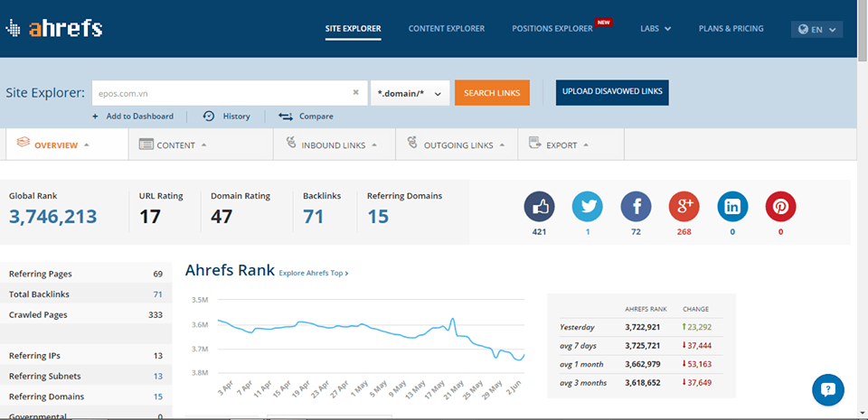Expand the Content tab arrow
868x420 pixels.
203,145
